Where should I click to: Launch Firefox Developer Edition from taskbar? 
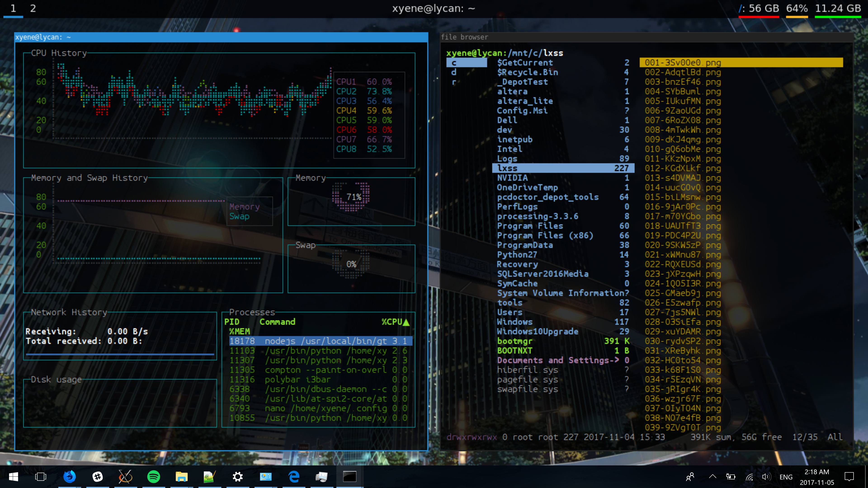coord(69,476)
